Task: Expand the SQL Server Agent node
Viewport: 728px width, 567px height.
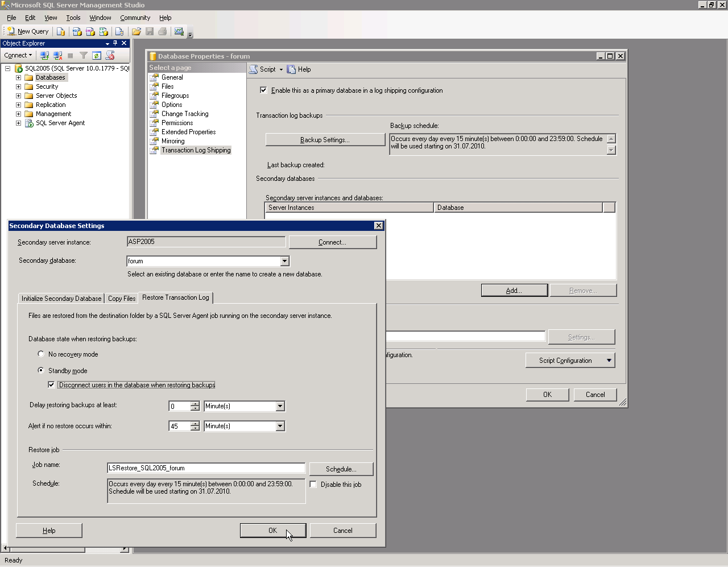Action: click(x=18, y=123)
